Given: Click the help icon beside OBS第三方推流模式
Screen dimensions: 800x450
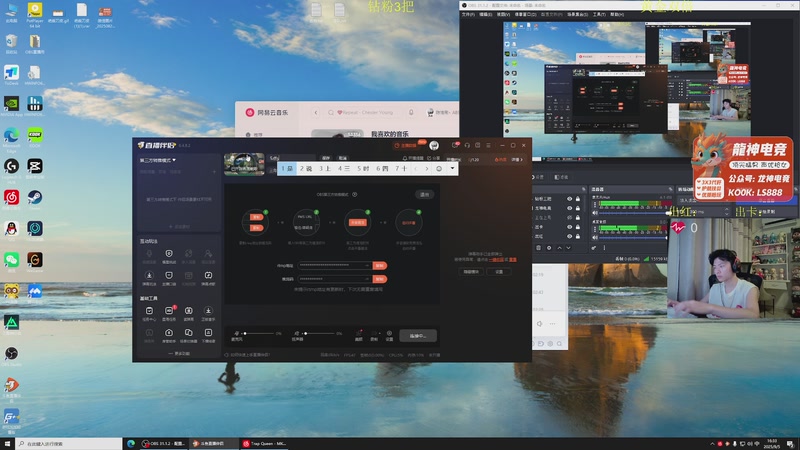Looking at the screenshot, I should (355, 194).
